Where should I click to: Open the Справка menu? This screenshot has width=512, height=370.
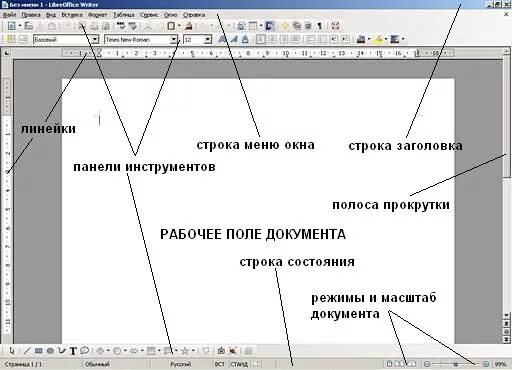coord(194,15)
